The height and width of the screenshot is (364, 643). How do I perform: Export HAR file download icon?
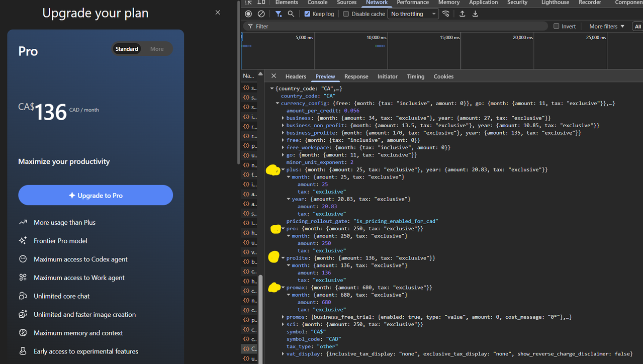tap(475, 14)
